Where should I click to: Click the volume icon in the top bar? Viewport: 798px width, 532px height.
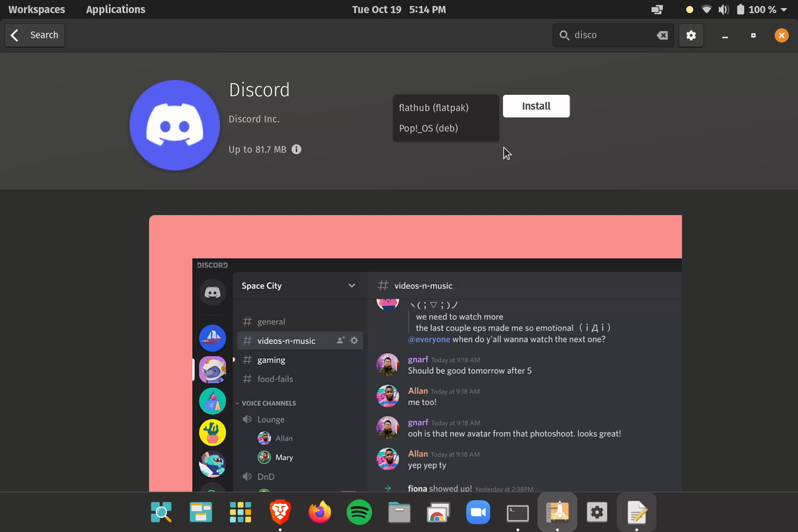[x=724, y=9]
